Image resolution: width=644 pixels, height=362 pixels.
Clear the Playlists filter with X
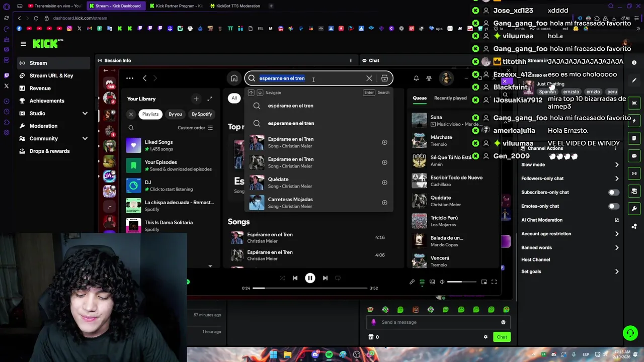click(x=131, y=114)
